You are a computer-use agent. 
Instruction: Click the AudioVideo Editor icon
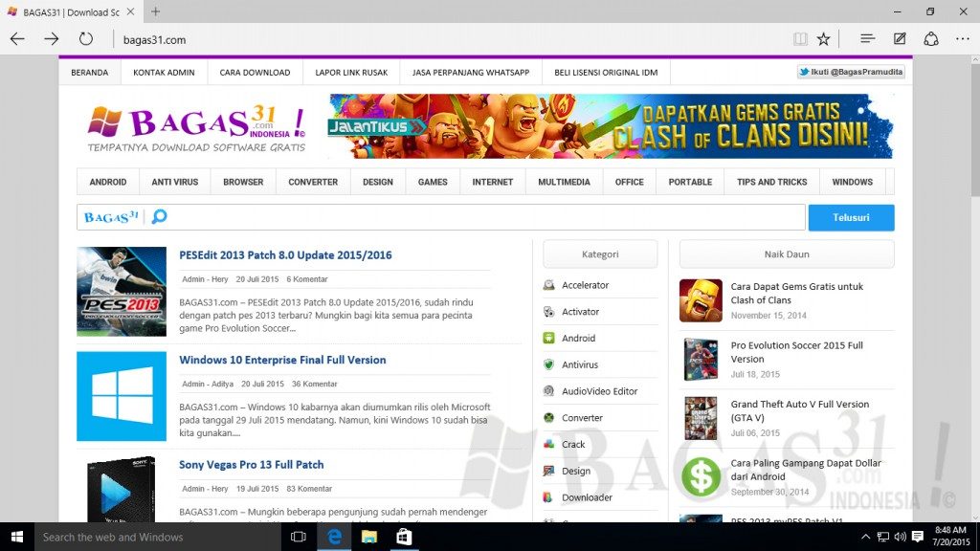coord(548,391)
